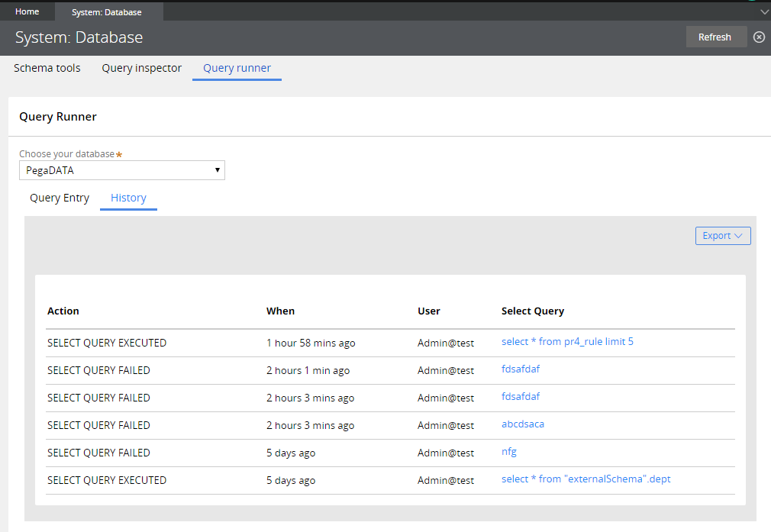Open the fdsafdaf query in the 2 hours 3 mins ago row

tap(521, 396)
